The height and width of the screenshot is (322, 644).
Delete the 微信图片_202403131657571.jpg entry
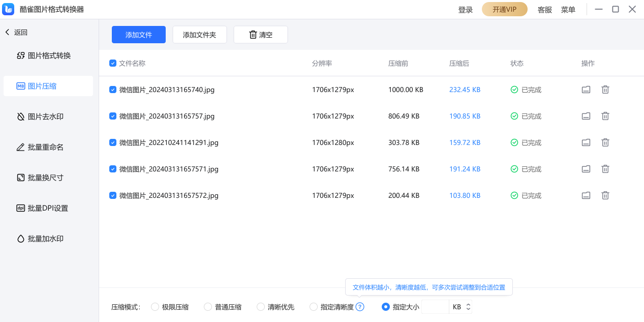605,169
